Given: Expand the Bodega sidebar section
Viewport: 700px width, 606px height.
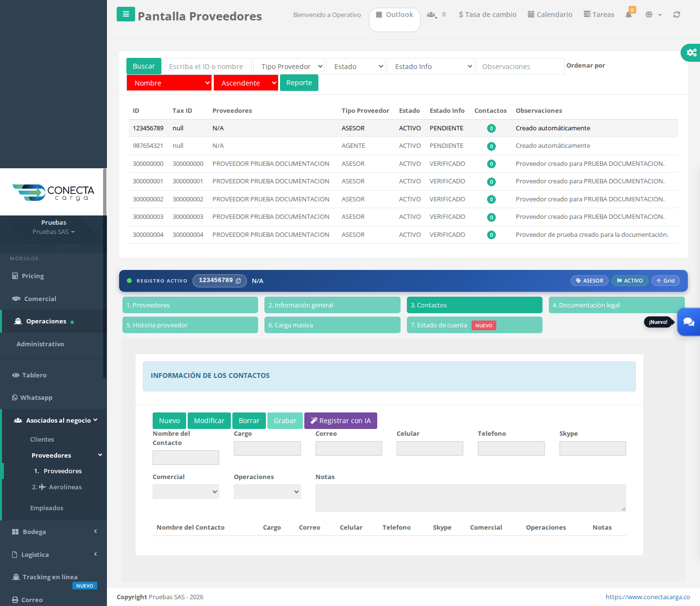Looking at the screenshot, I should pos(53,532).
